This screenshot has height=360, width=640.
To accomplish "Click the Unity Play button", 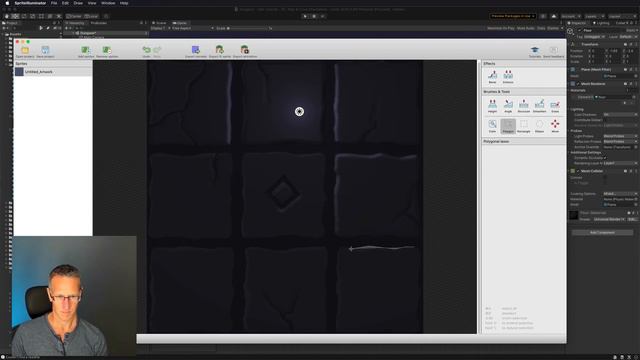I will pos(305,16).
